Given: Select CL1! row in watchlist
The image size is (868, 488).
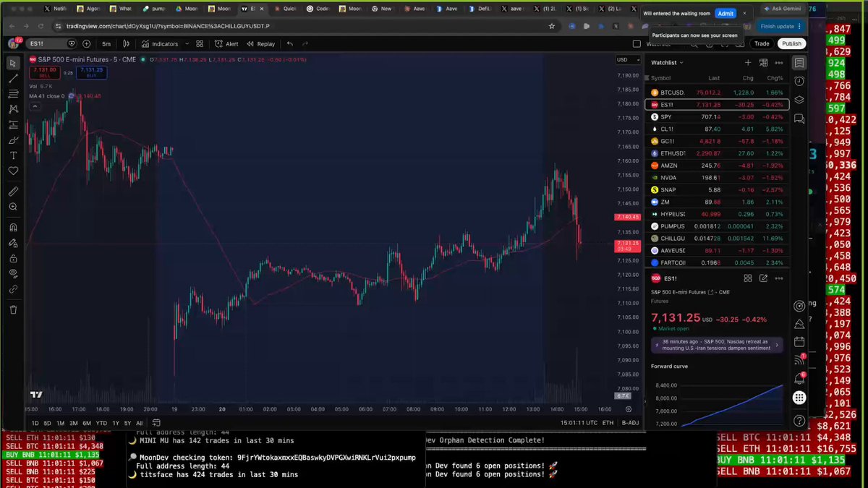Looking at the screenshot, I should pos(717,129).
